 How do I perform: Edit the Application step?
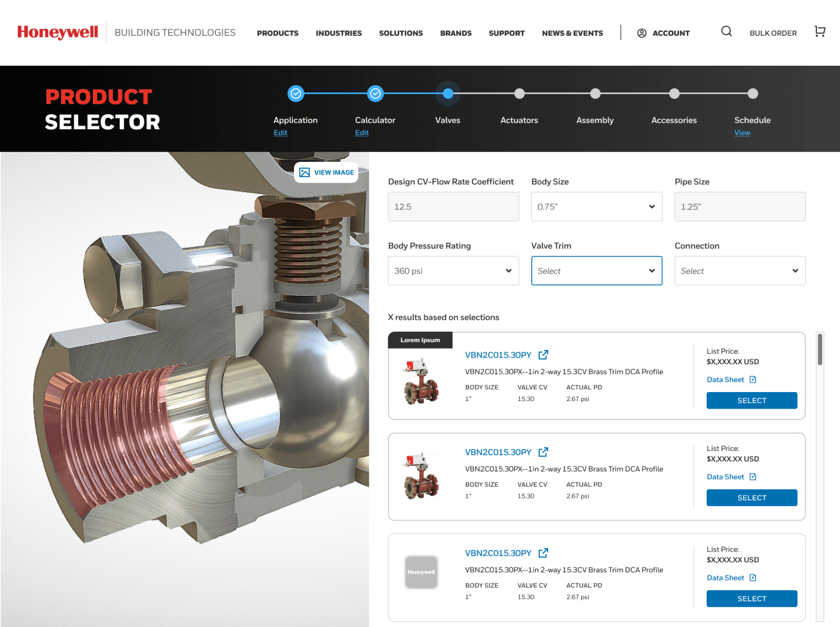[280, 132]
